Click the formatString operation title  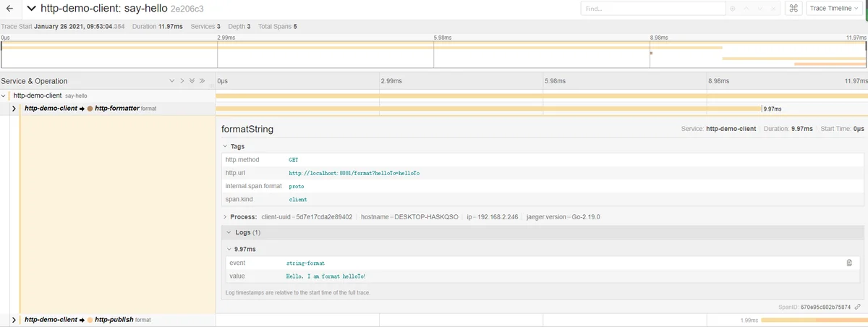247,129
